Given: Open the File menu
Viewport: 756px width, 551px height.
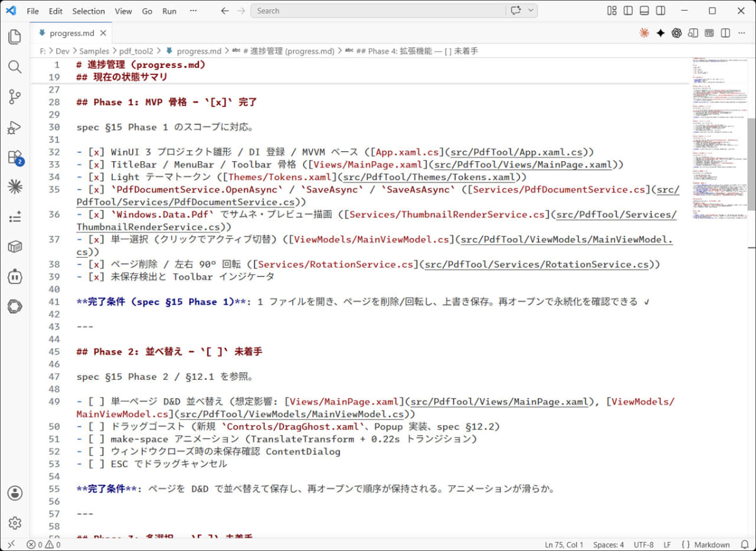Looking at the screenshot, I should point(33,11).
